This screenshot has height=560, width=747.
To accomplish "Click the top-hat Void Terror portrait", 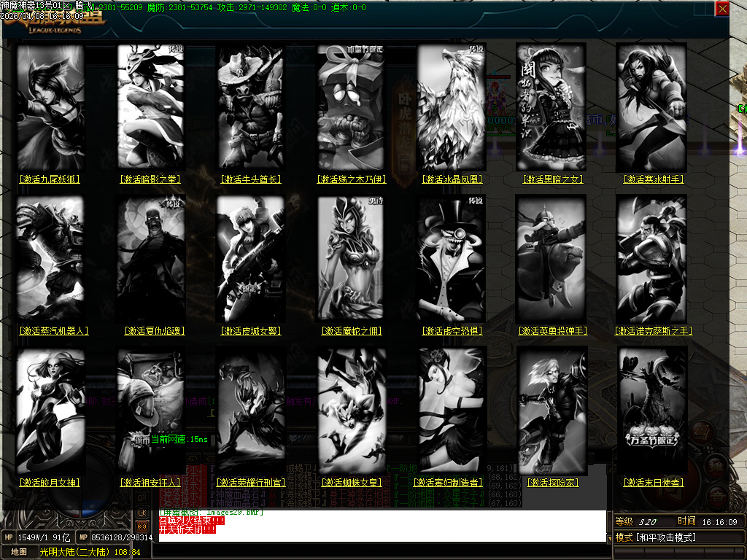I will click(452, 259).
